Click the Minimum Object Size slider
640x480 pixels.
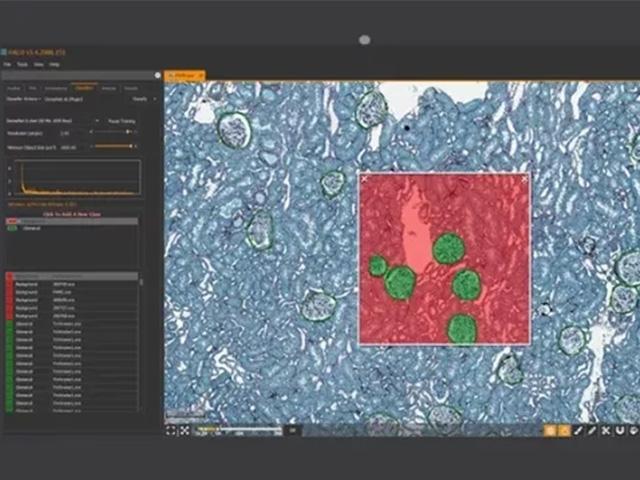(113, 147)
